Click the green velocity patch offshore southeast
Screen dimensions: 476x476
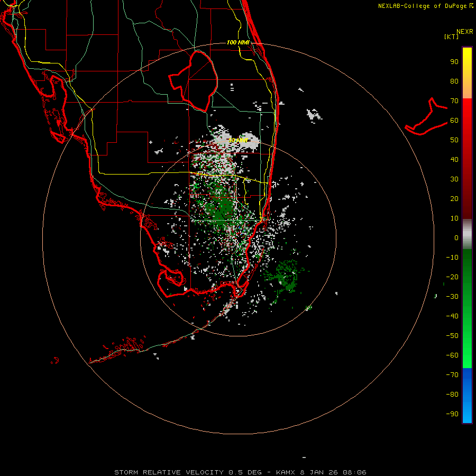pyautogui.click(x=283, y=276)
